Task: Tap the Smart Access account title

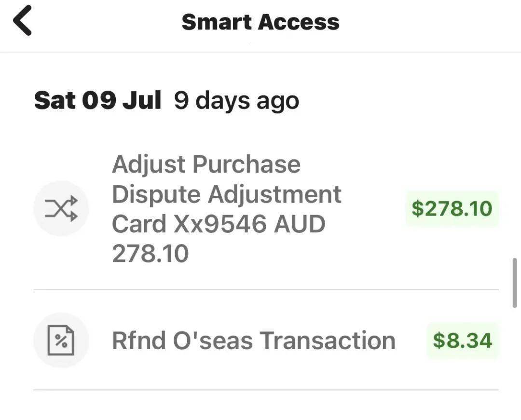Action: [260, 22]
